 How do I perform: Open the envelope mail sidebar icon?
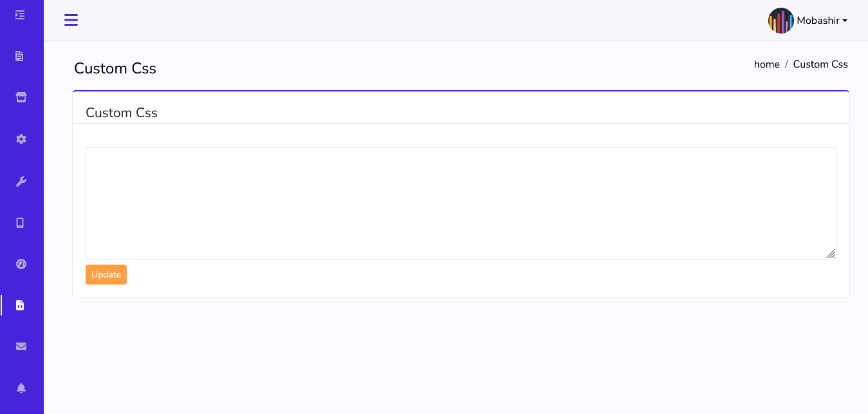[x=21, y=346]
